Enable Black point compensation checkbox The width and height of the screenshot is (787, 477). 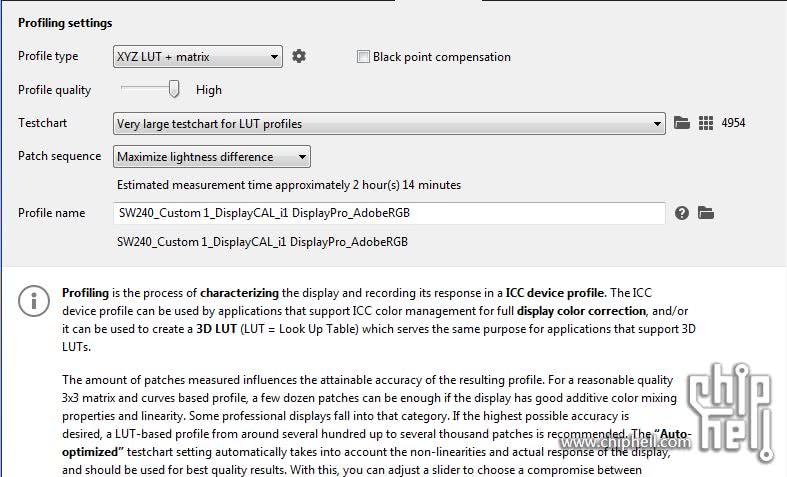click(364, 57)
